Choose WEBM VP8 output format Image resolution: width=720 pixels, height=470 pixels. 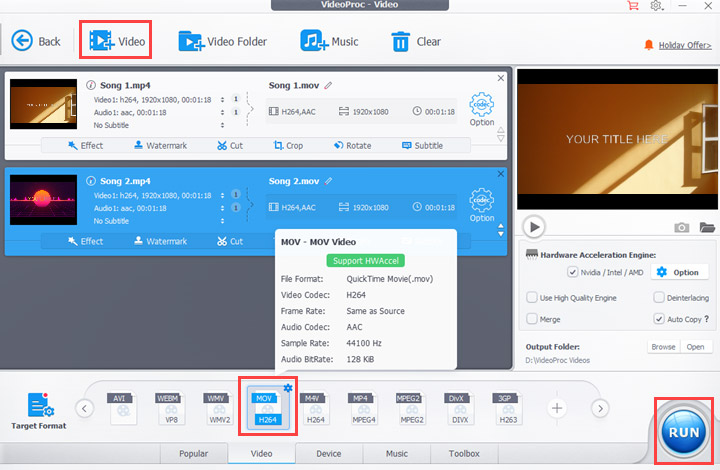point(171,408)
